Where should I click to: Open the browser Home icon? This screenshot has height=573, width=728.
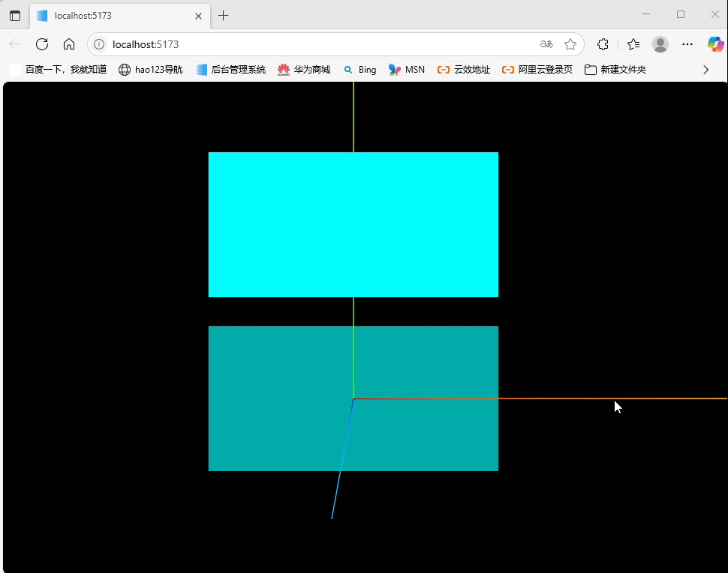pos(69,44)
